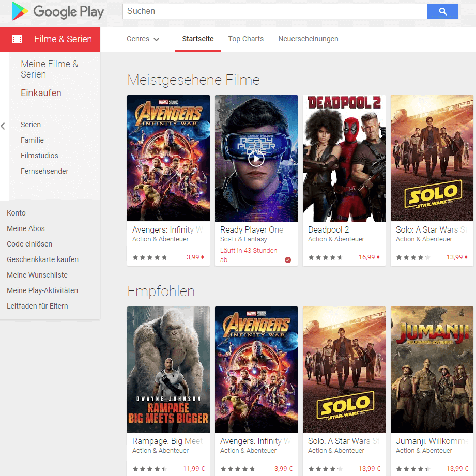Buy Deadpool 2 for 16,99 €
476x476 pixels.
coord(369,257)
